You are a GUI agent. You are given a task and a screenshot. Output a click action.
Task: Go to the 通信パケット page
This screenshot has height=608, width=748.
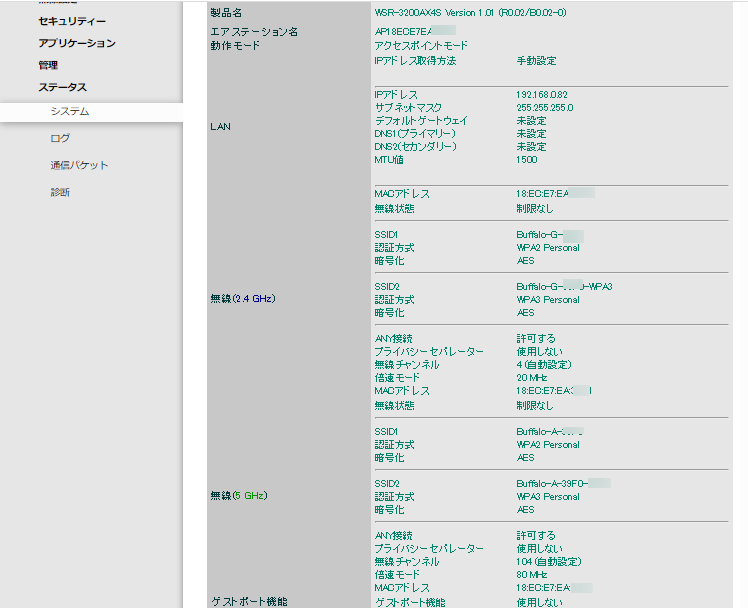(79, 165)
